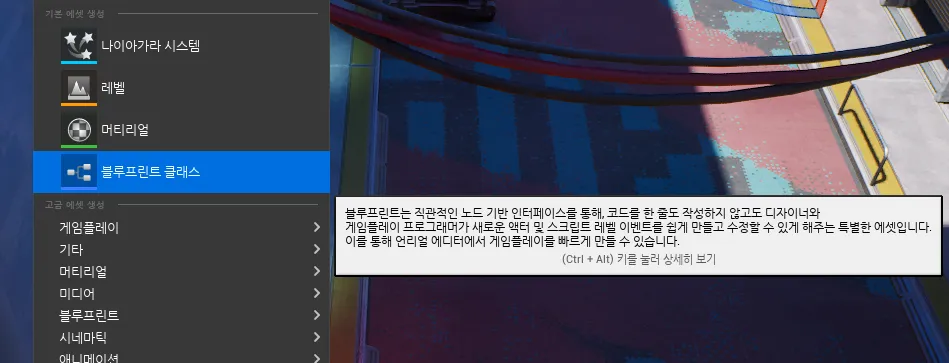Open the chevron beside advanced 머티리얼 category

coord(317,271)
